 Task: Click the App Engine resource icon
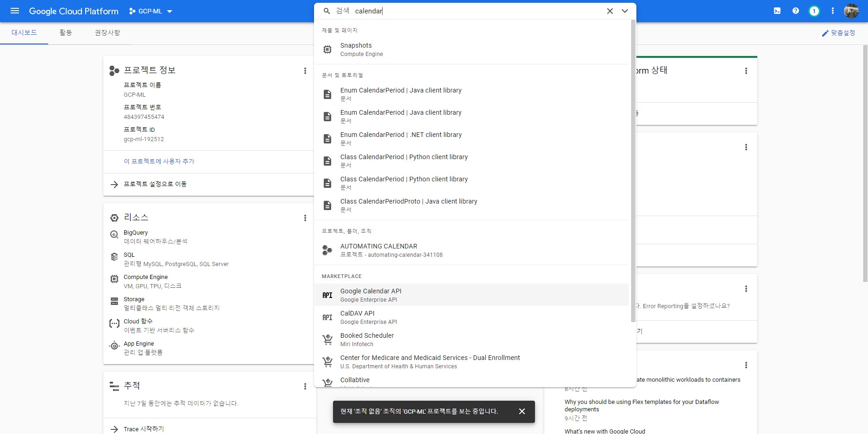(114, 346)
